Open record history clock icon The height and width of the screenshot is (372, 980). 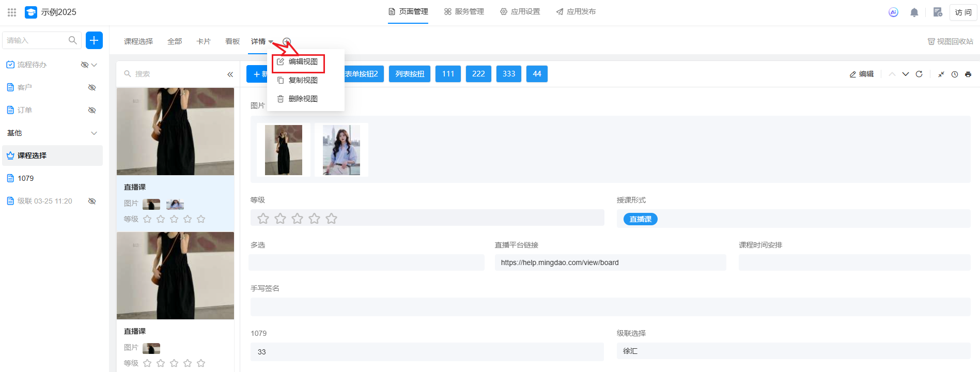955,74
